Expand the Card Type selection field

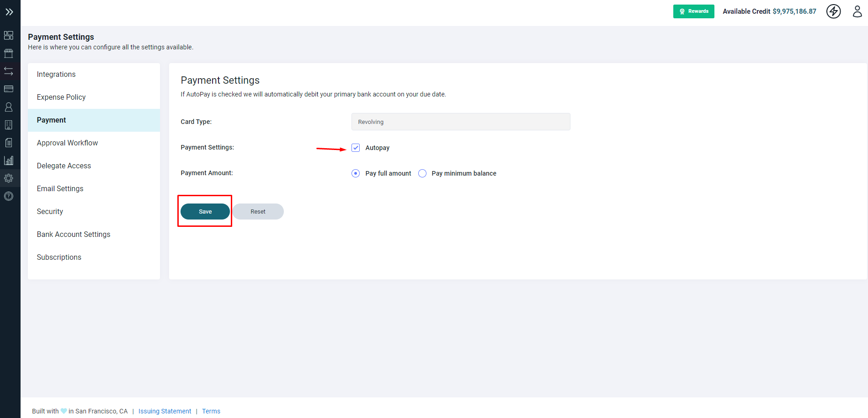click(x=460, y=122)
